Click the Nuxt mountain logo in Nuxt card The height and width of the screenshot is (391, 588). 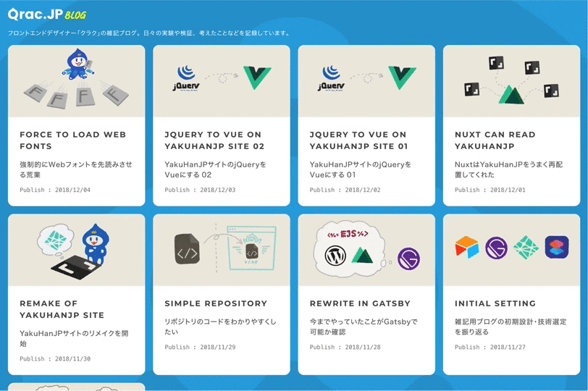click(x=511, y=95)
